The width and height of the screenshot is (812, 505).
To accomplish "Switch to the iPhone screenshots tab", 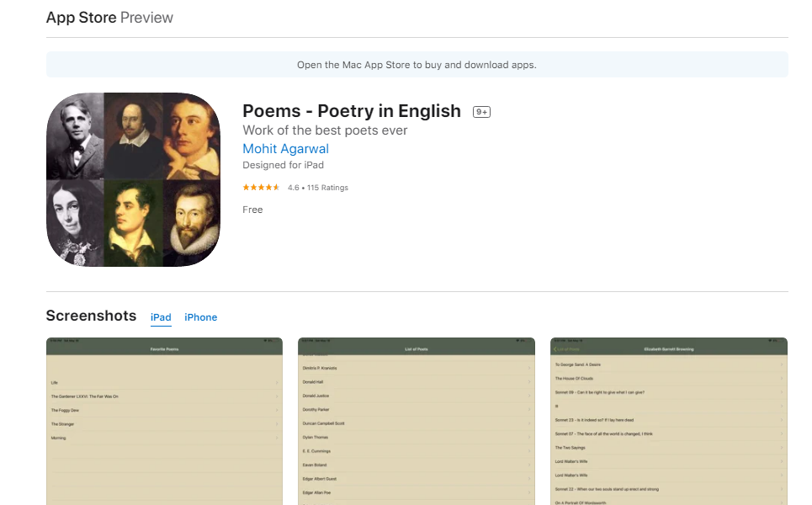I will pyautogui.click(x=201, y=317).
